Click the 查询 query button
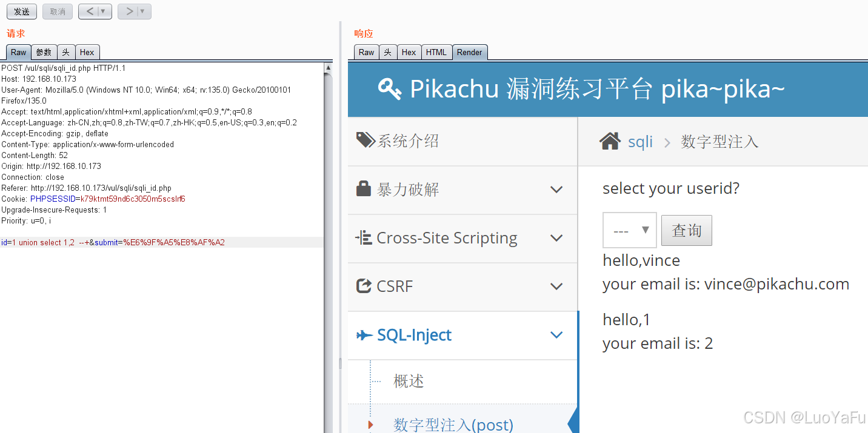 pos(687,230)
